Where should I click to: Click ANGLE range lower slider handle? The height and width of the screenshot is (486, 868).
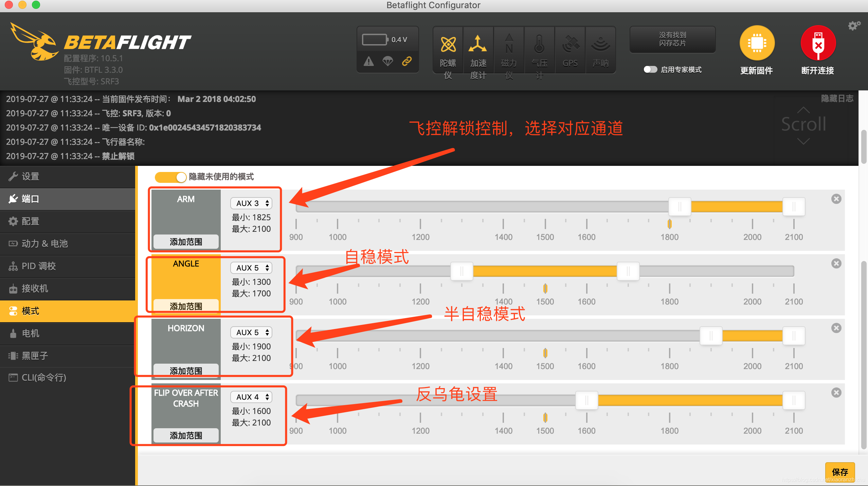click(462, 271)
